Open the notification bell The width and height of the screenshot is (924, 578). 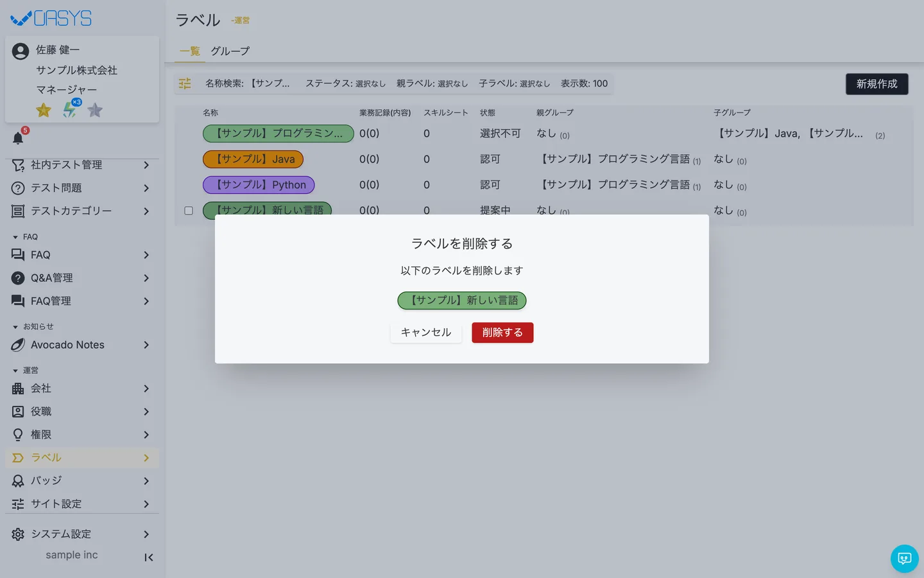(18, 138)
